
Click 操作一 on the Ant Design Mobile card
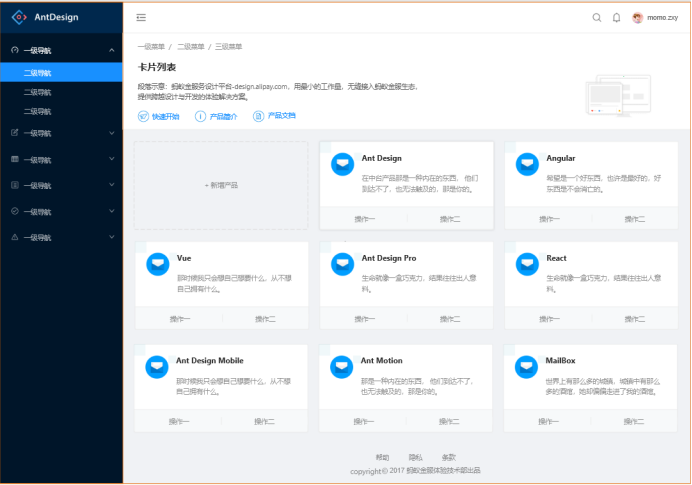(179, 421)
